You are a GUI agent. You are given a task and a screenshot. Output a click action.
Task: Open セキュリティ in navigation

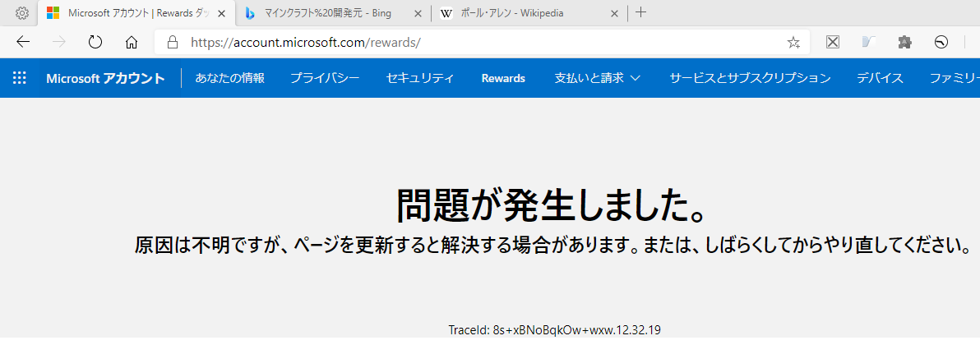coord(420,78)
